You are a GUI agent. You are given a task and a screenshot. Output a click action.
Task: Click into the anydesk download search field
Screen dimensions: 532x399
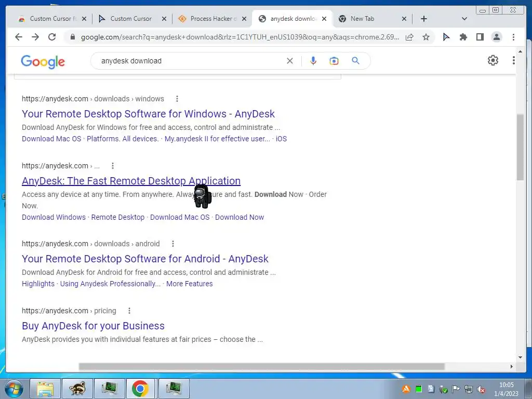[x=190, y=61]
